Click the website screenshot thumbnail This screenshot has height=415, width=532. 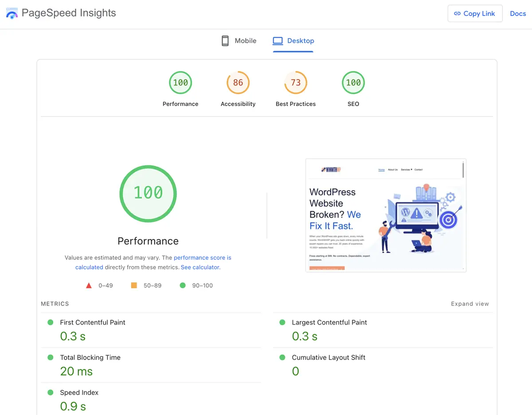[386, 215]
